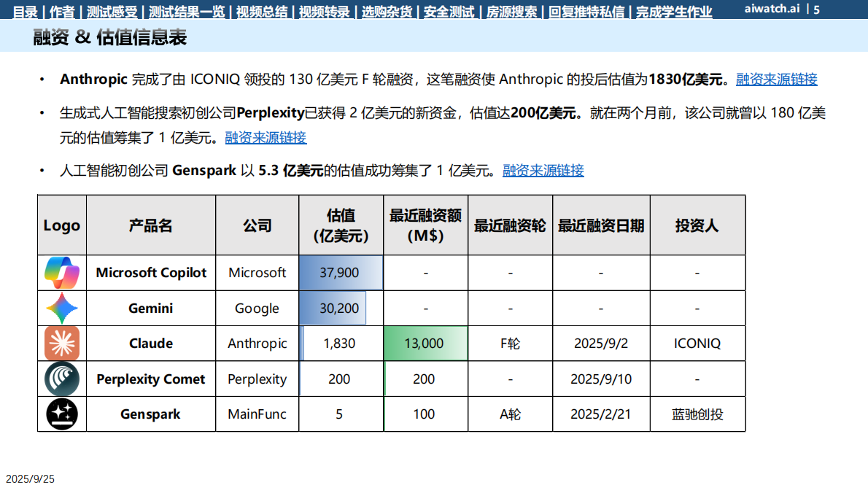
Task: Click the Genspark black circular logo
Action: tap(62, 414)
